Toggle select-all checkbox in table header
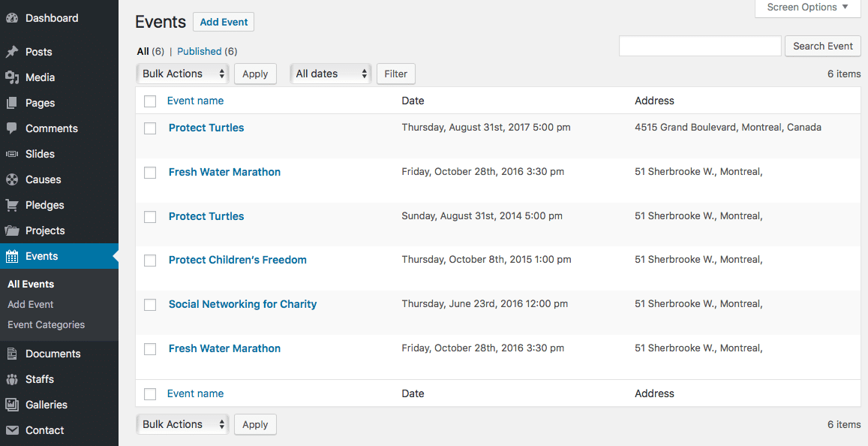 (x=150, y=101)
